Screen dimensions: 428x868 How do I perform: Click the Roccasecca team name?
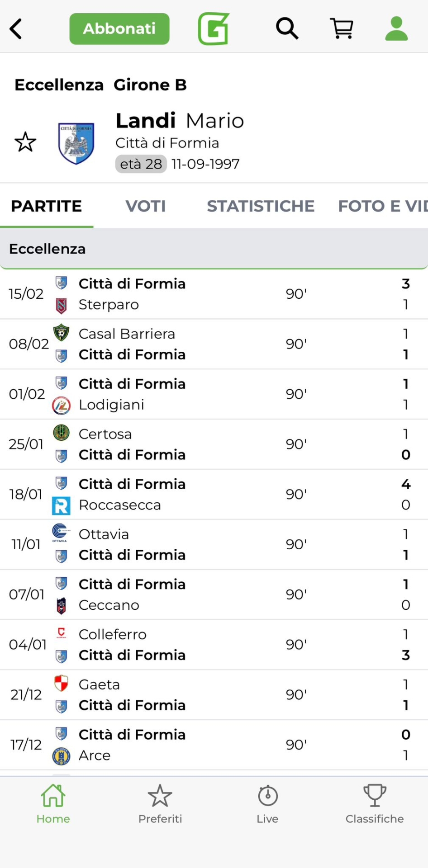[x=119, y=505]
